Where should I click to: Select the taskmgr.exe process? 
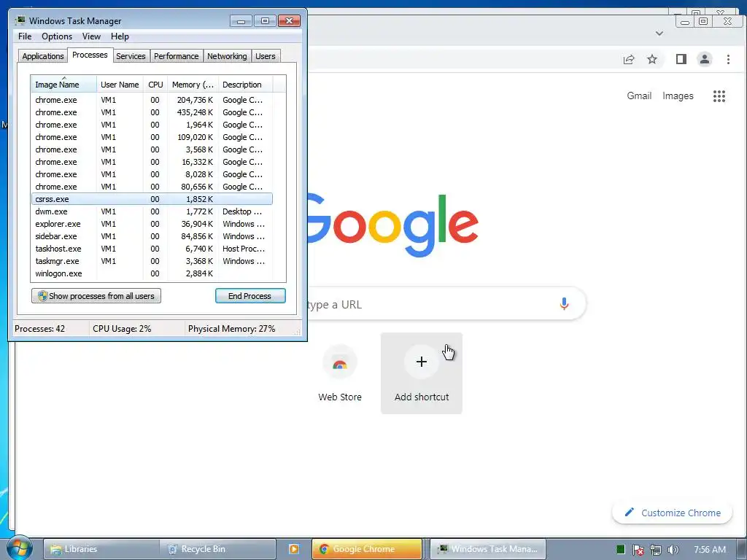[152, 261]
